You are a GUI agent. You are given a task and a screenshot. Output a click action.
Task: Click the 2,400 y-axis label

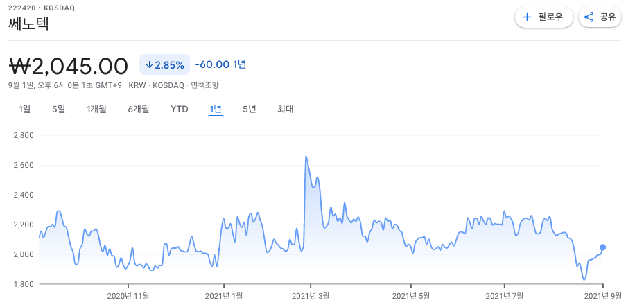click(x=24, y=195)
